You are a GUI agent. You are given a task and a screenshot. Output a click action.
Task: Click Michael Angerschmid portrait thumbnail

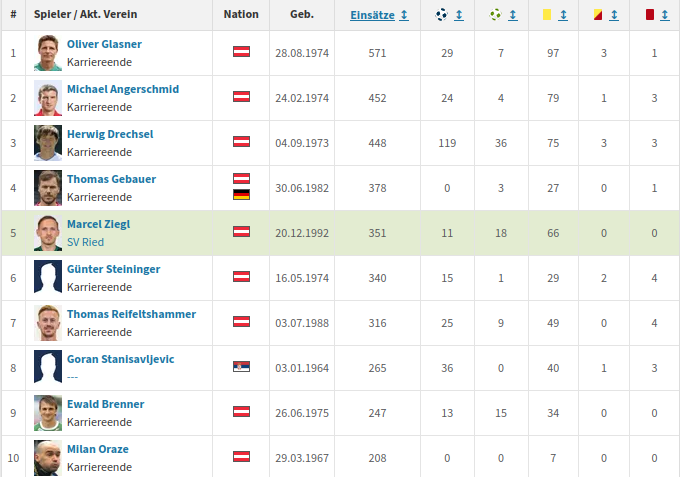pos(48,98)
